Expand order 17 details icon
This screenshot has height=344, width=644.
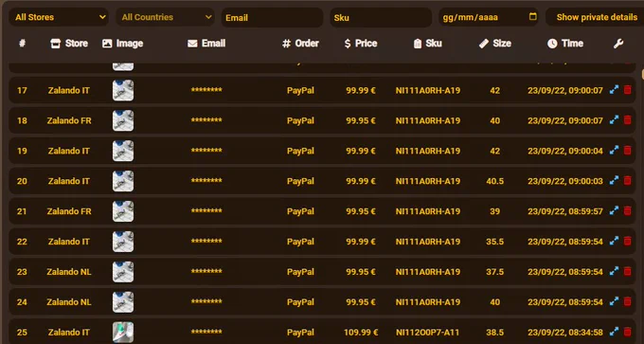[x=614, y=90]
